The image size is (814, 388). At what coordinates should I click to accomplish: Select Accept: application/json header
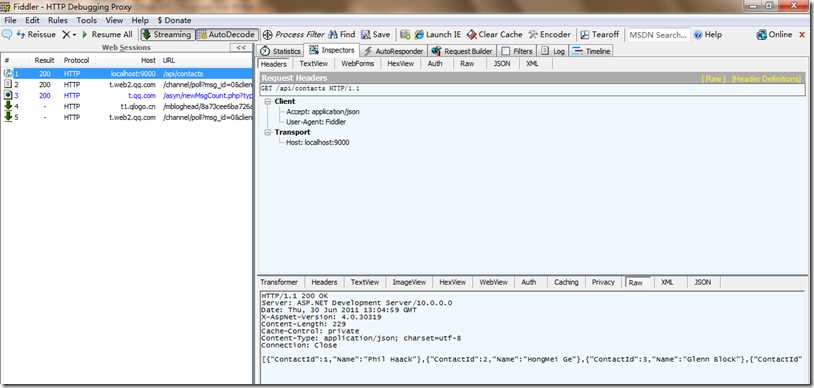coord(322,112)
